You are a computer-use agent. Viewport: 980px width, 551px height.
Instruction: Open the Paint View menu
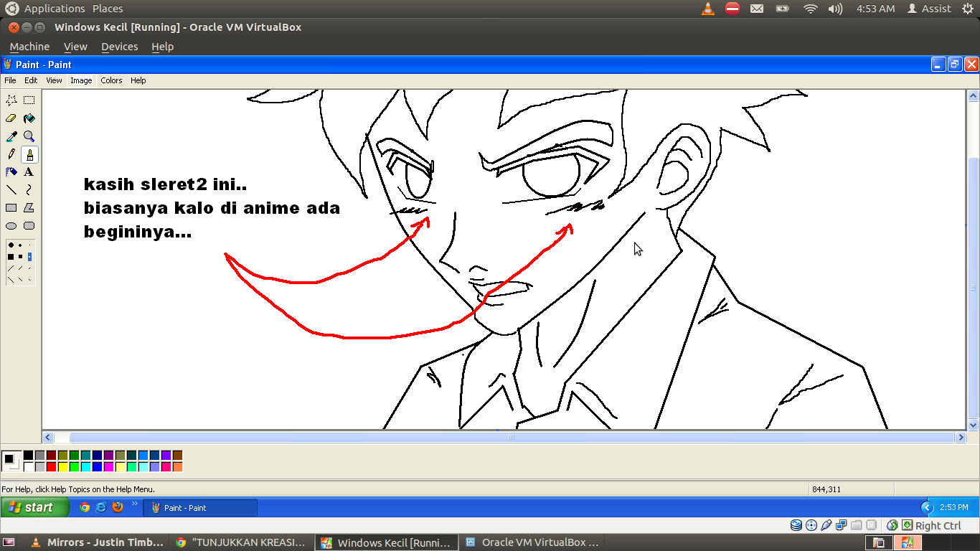54,80
